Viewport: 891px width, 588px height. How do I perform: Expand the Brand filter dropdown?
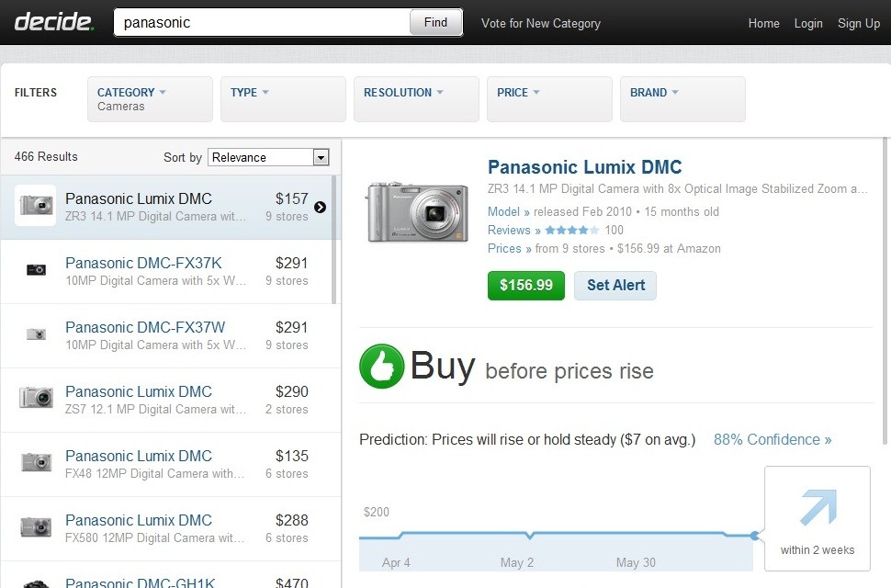[x=682, y=99]
